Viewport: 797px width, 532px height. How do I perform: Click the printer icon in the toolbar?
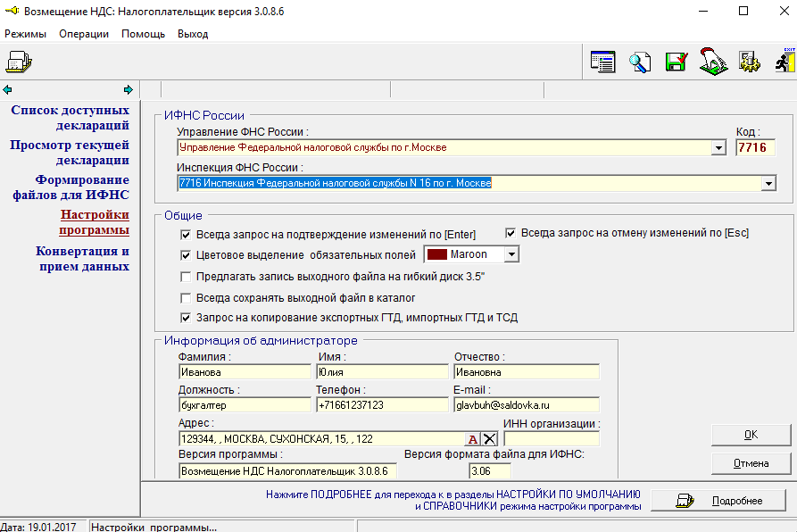19,62
